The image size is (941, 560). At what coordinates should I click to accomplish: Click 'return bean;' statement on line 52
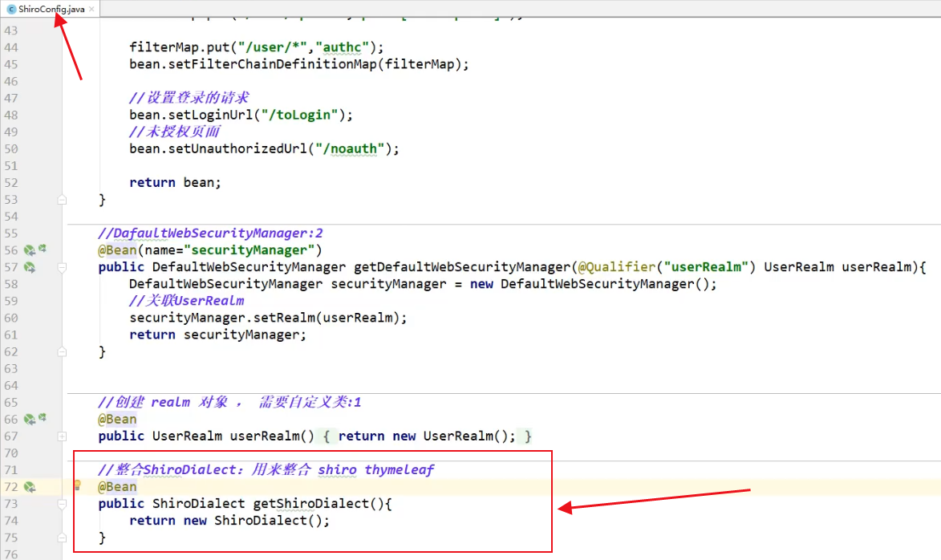pyautogui.click(x=175, y=182)
